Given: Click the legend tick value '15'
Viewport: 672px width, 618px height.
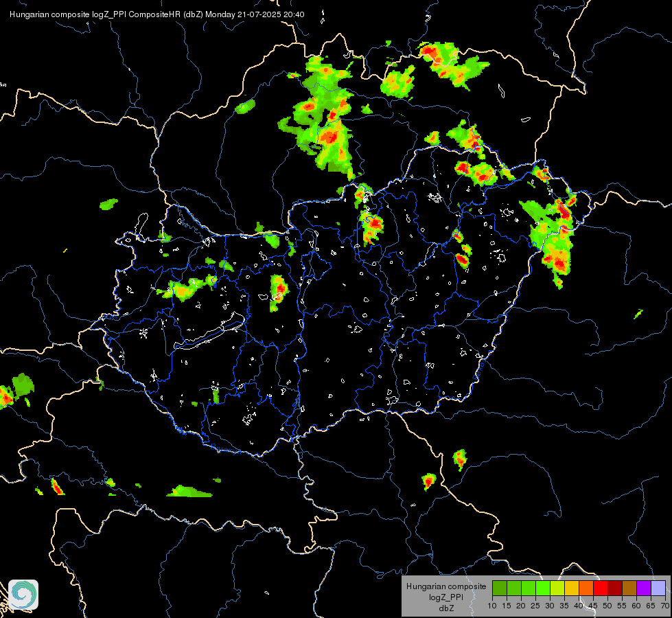Looking at the screenshot, I should pyautogui.click(x=507, y=606).
